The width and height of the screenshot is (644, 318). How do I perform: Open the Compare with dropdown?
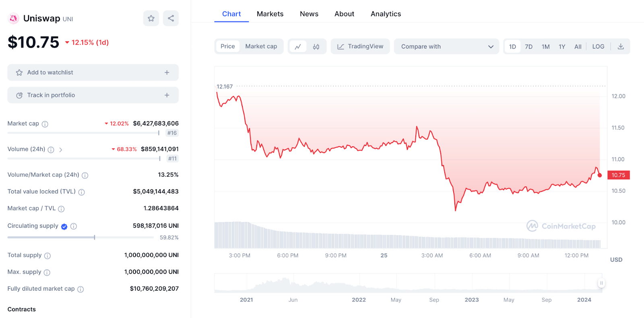coord(446,46)
